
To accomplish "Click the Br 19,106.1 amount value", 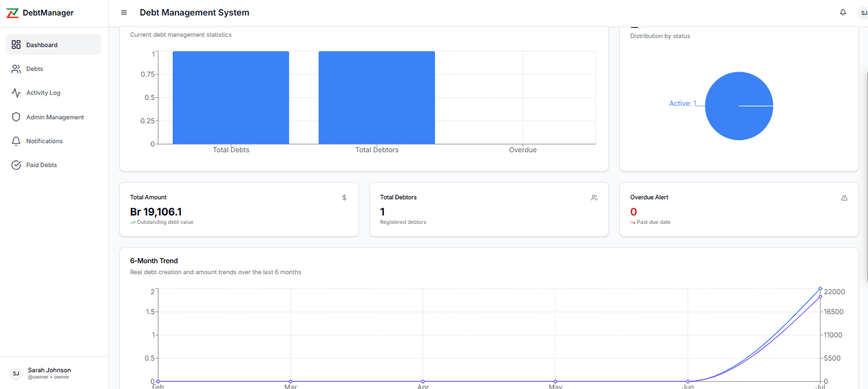I will coord(156,212).
